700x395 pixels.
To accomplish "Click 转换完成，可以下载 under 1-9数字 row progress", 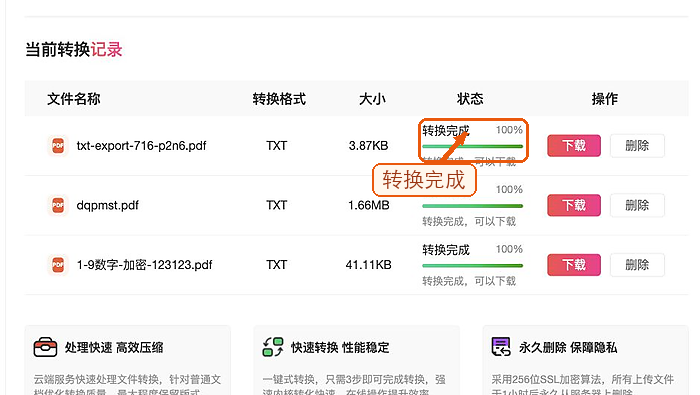I will pyautogui.click(x=469, y=281).
